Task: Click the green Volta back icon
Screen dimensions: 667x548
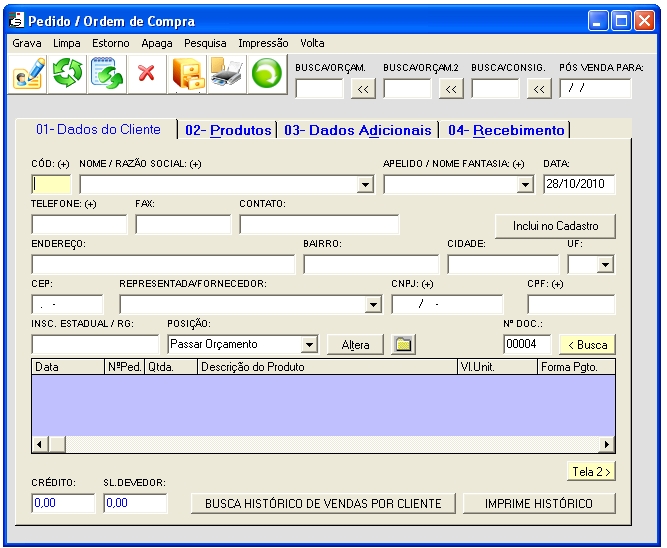Action: tap(266, 74)
